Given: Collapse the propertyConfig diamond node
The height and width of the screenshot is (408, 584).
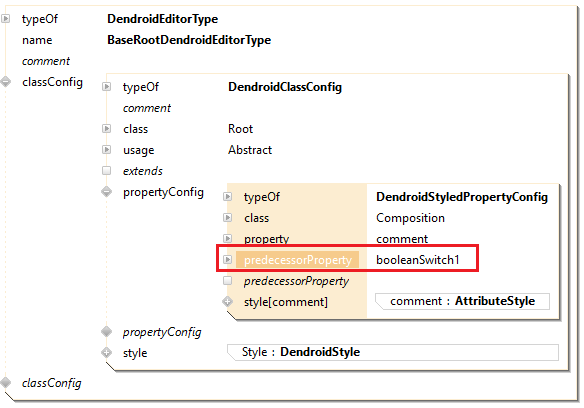Looking at the screenshot, I should [x=107, y=192].
